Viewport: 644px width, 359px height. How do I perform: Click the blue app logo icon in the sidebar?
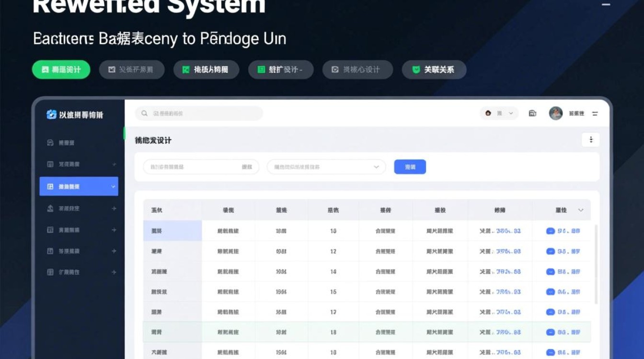coord(51,114)
